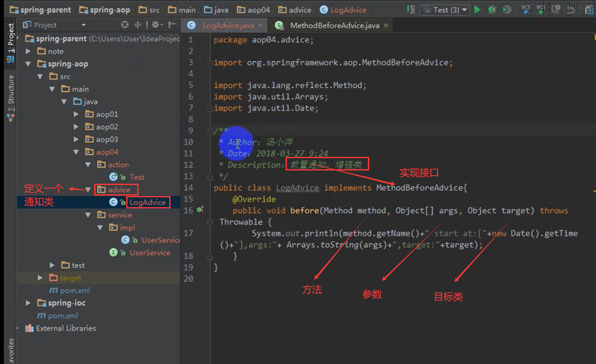
Task: Click the Maven pom.xml icon under spring-aop
Action: pyautogui.click(x=53, y=291)
